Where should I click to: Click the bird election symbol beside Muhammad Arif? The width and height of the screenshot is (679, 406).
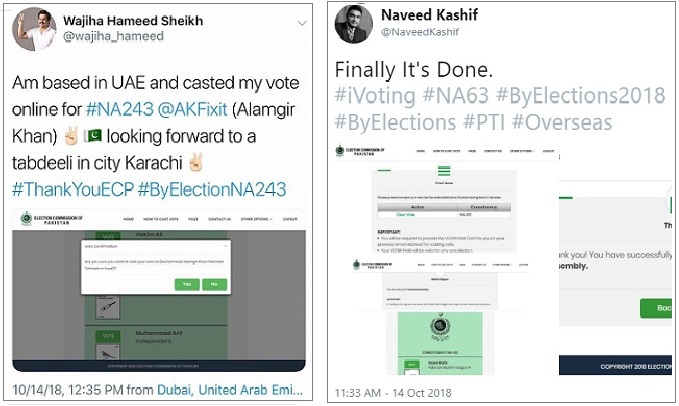tap(106, 351)
